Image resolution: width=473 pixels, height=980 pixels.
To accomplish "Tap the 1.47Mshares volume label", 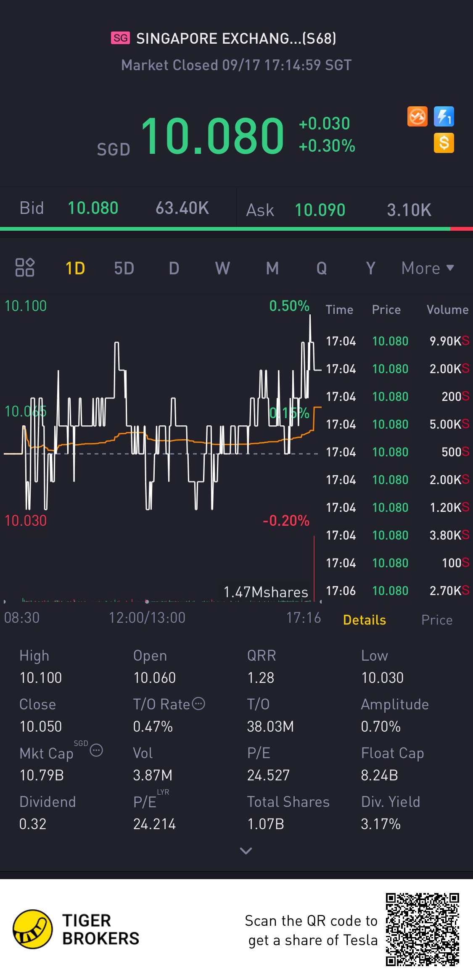I will [266, 592].
